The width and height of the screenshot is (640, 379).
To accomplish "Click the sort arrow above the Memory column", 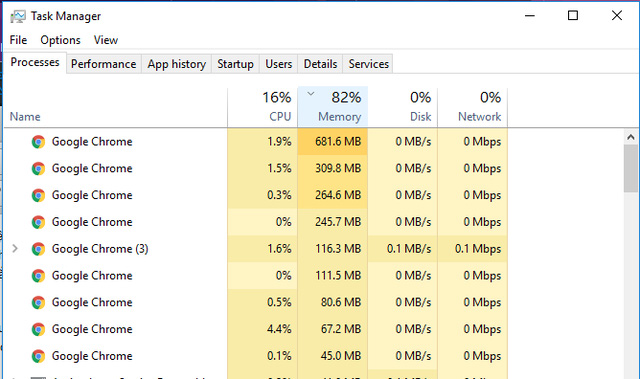I will point(311,93).
